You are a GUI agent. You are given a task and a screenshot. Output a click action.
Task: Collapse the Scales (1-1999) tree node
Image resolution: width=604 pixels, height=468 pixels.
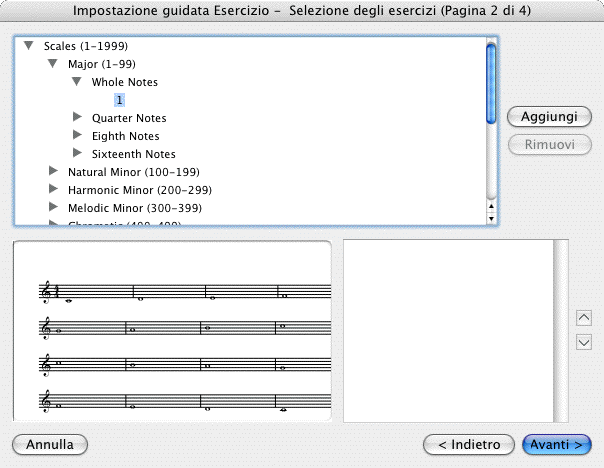point(29,46)
